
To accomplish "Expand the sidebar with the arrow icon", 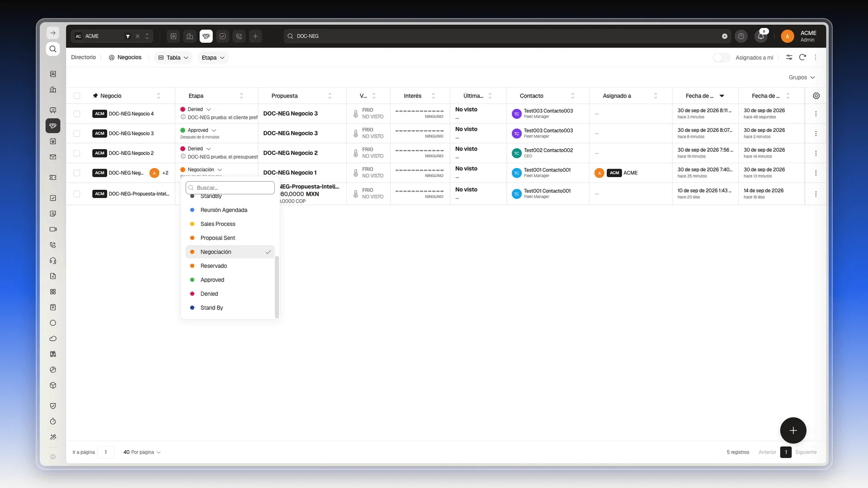I will coord(53,33).
